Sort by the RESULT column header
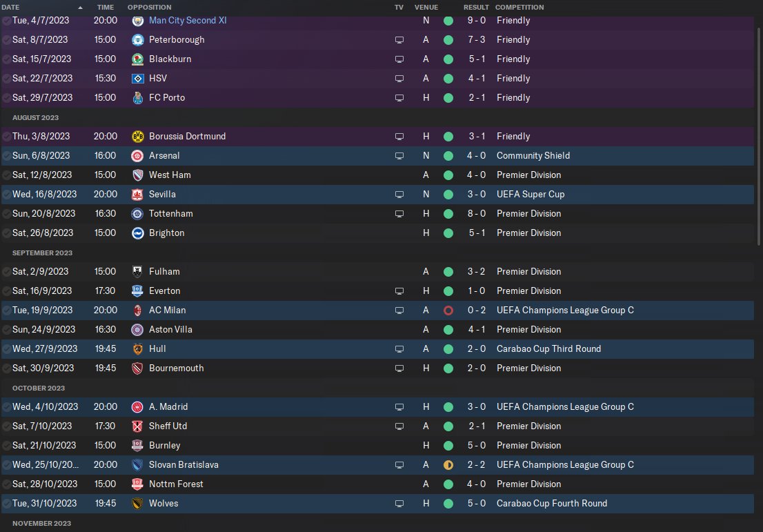 tap(476, 8)
